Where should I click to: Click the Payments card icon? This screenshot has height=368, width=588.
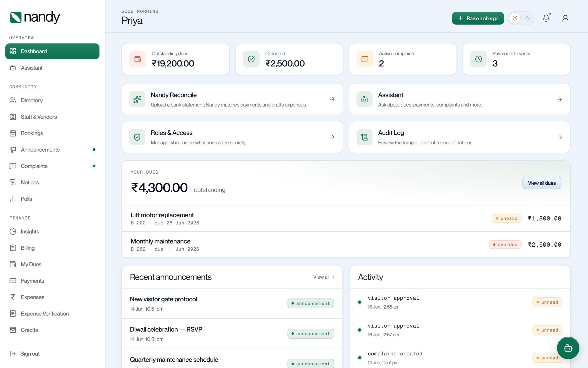click(x=13, y=281)
